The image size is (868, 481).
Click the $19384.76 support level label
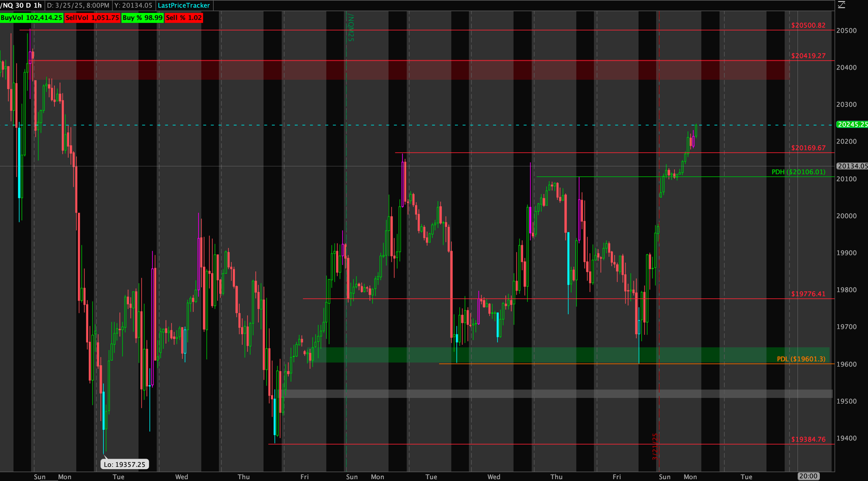coord(808,439)
